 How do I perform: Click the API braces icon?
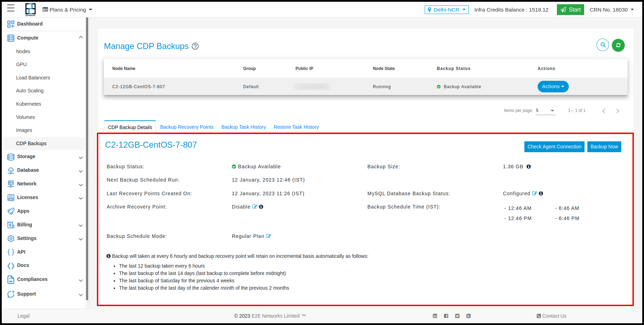point(11,252)
